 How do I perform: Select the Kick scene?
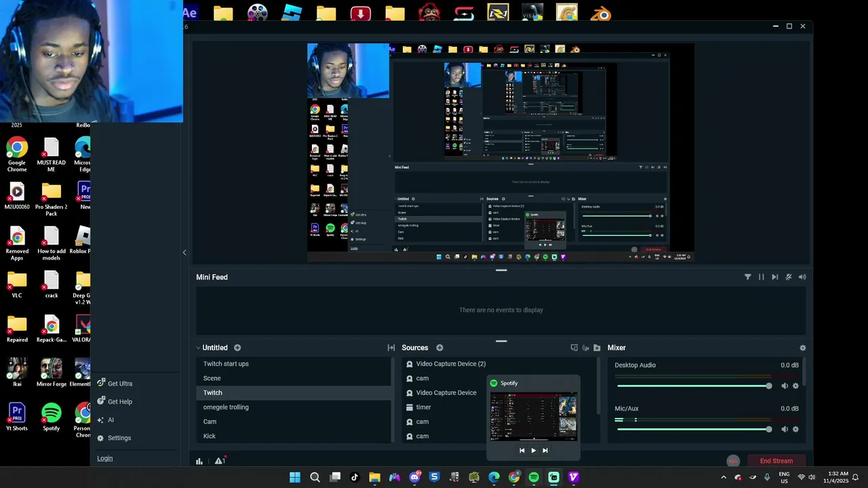pos(294,436)
